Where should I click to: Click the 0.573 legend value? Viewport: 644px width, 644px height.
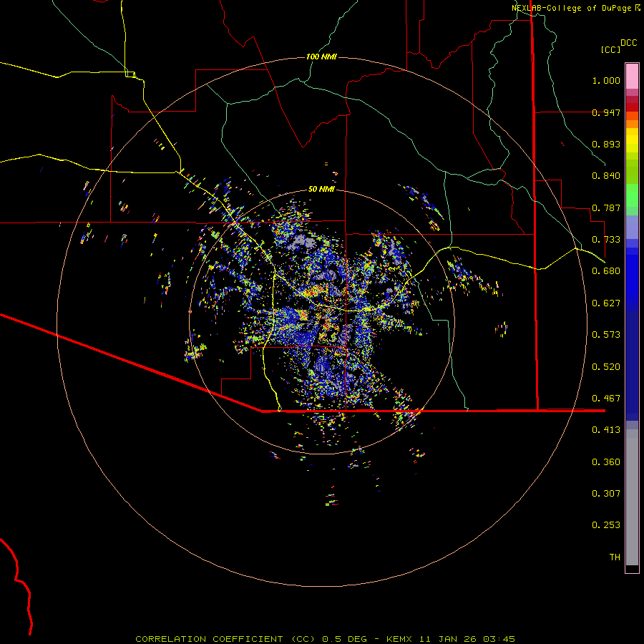tap(606, 335)
